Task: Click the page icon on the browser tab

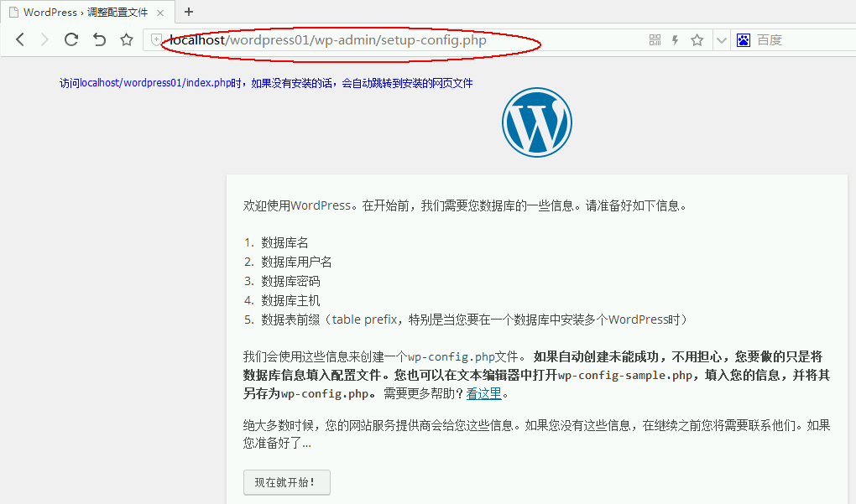Action: coord(13,12)
